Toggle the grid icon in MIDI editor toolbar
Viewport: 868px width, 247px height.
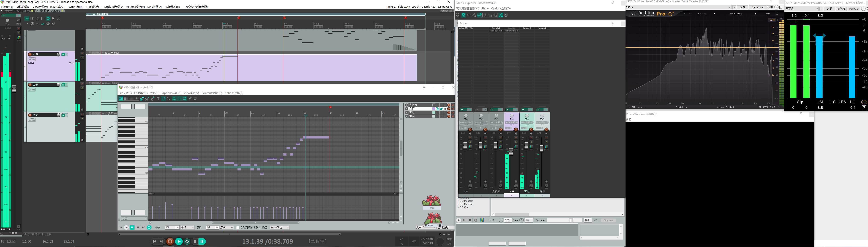pyautogui.click(x=179, y=98)
